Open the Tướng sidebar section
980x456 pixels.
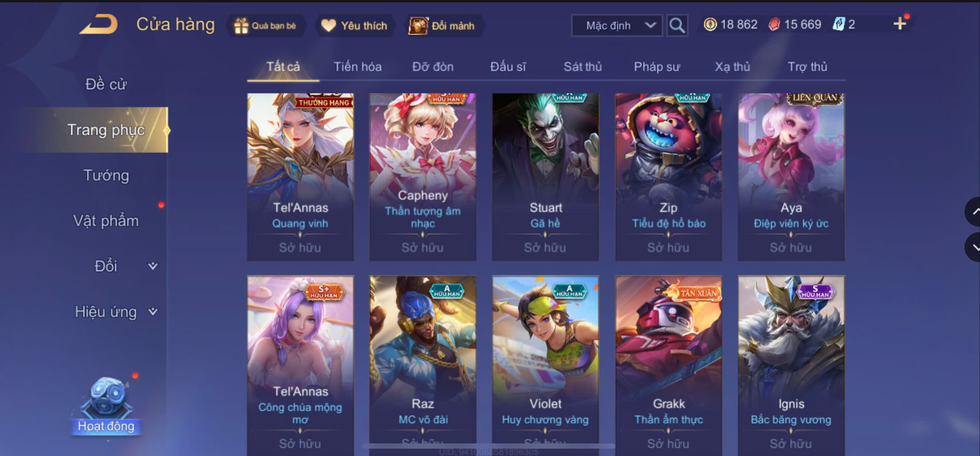pyautogui.click(x=106, y=175)
